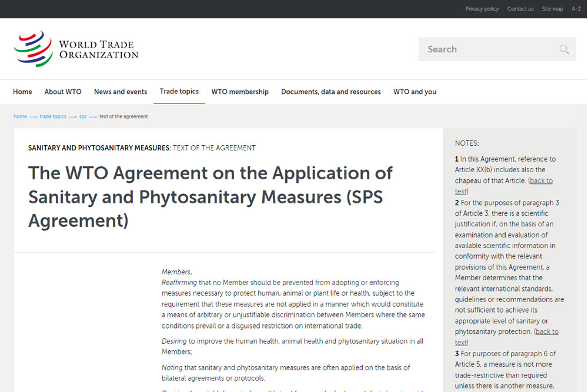Viewport: 588px width, 392px height.
Task: Open the A-Z index link
Action: pyautogui.click(x=576, y=9)
